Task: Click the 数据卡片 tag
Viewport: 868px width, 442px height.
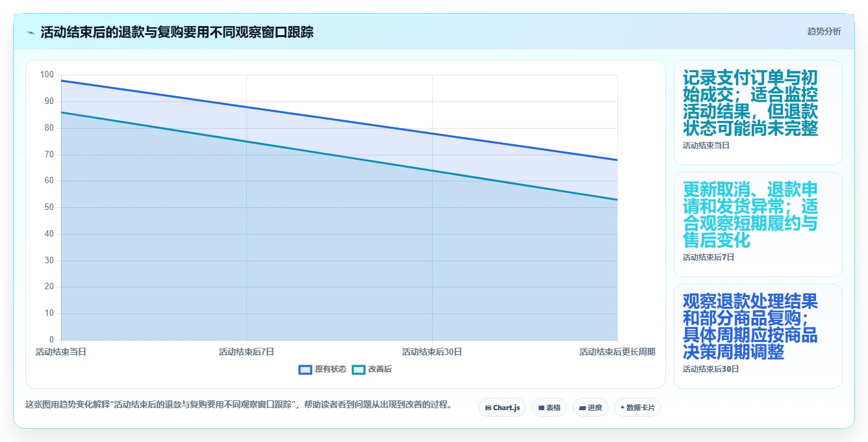Action: (x=637, y=408)
